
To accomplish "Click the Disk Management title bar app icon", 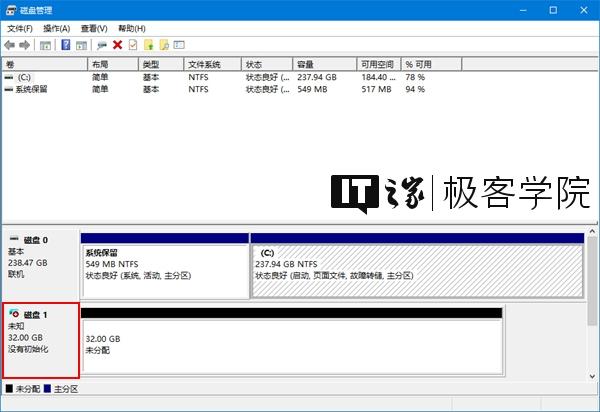I will pyautogui.click(x=11, y=10).
